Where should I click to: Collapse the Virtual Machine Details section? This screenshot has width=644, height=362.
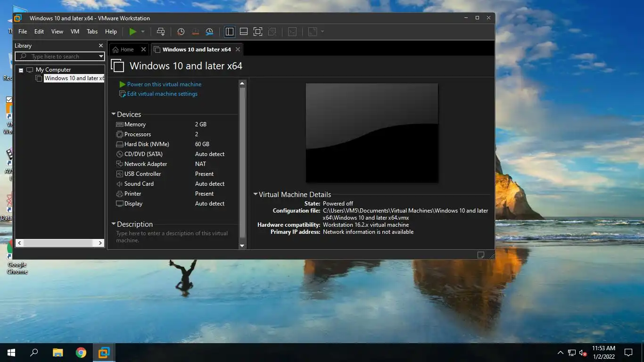click(x=256, y=194)
